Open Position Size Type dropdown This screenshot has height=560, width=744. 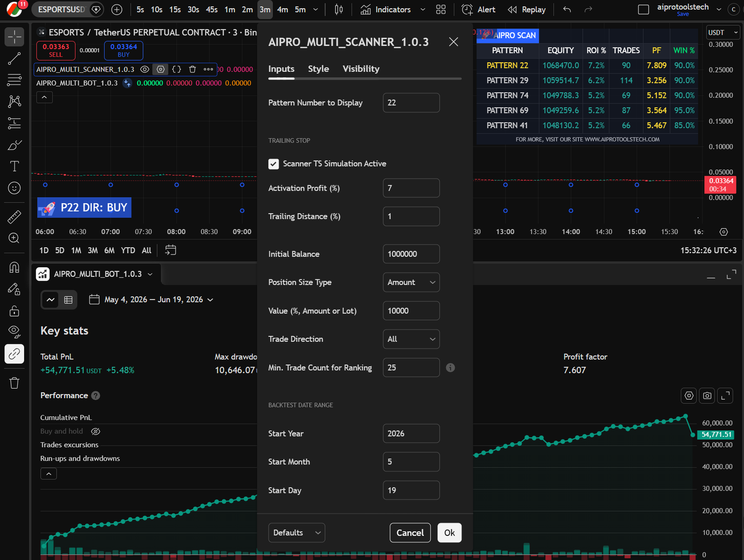(x=411, y=282)
